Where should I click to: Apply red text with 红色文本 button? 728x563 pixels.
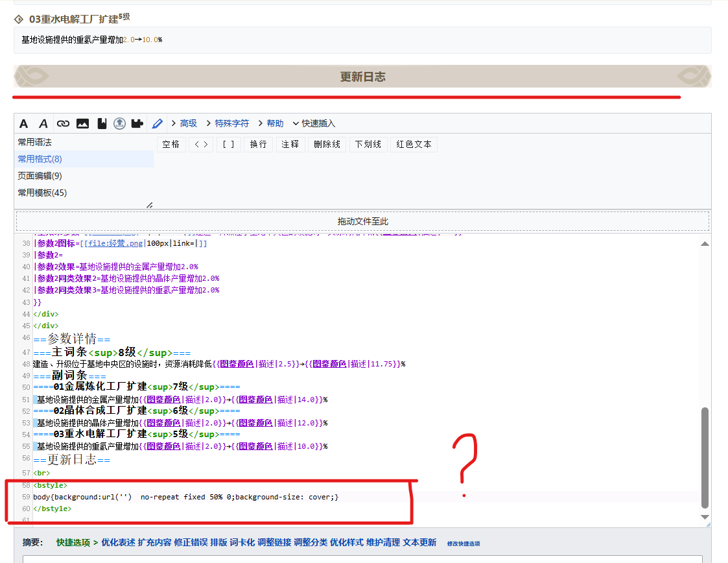click(414, 145)
